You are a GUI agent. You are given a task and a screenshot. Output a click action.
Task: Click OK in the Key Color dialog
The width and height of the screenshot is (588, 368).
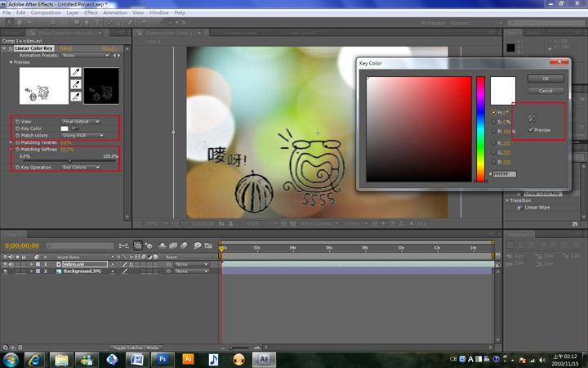coord(546,79)
